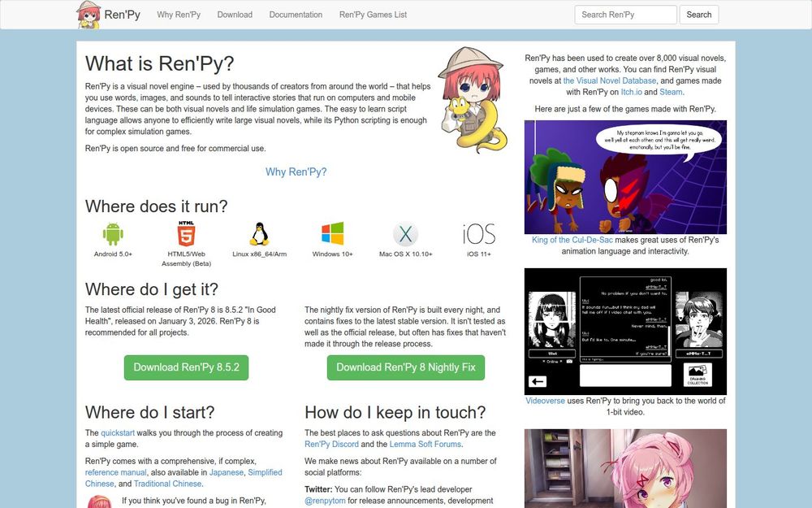The height and width of the screenshot is (508, 812).
Task: Open the Ren'Py Discord link
Action: (331, 445)
